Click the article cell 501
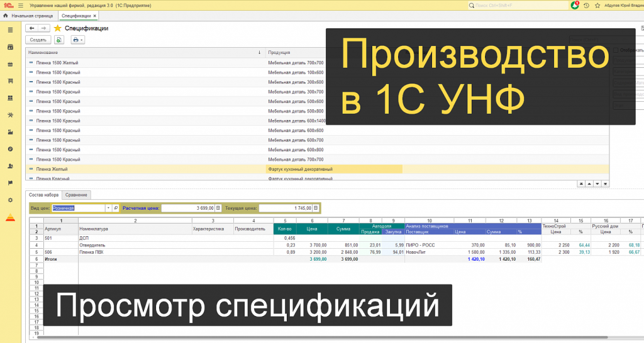The height and width of the screenshot is (343, 644). point(61,238)
